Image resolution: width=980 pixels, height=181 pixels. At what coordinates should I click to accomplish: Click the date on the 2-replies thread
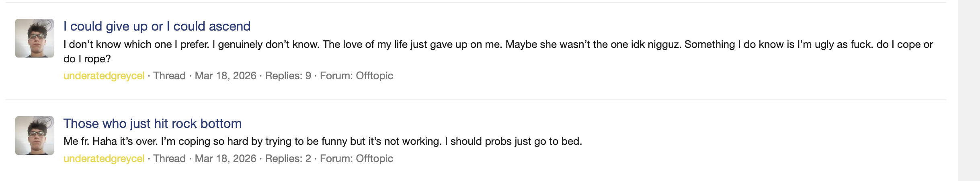(x=226, y=159)
